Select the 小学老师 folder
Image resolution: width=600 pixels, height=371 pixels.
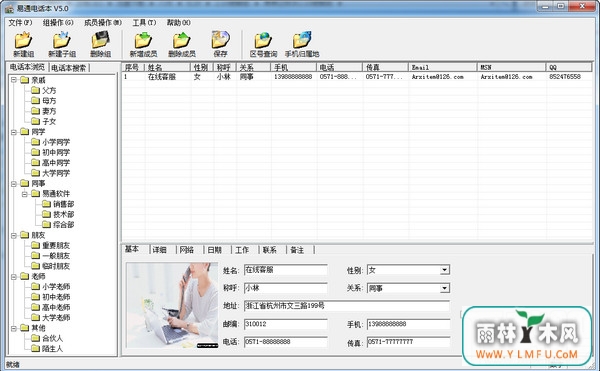(x=51, y=286)
